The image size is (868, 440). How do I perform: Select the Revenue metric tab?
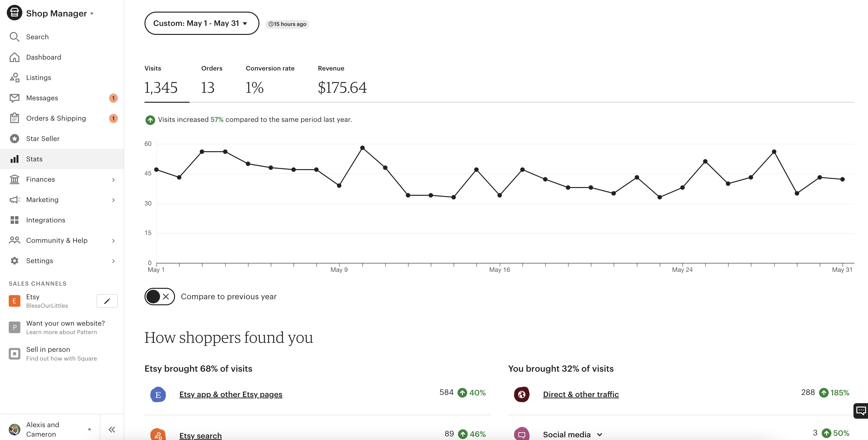(342, 81)
